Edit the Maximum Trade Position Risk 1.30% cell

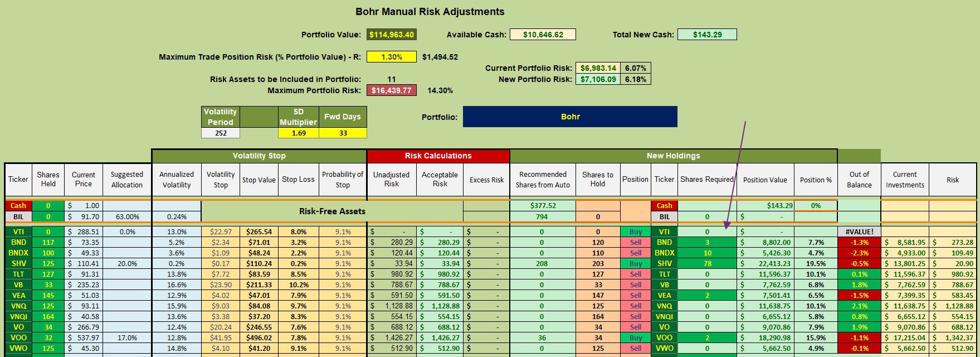click(392, 57)
